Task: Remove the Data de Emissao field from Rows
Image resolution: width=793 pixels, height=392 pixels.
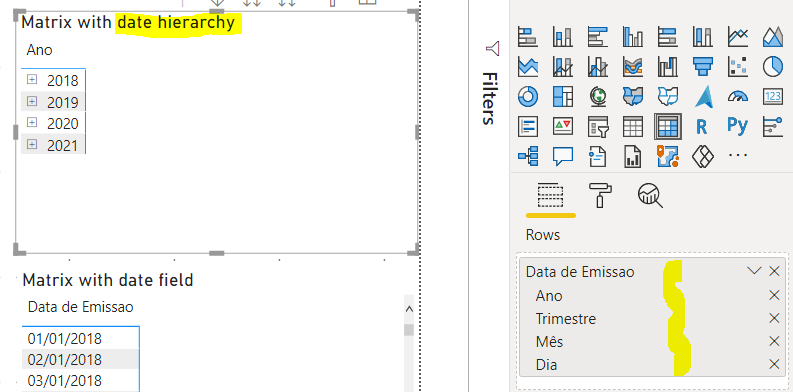Action: [774, 271]
